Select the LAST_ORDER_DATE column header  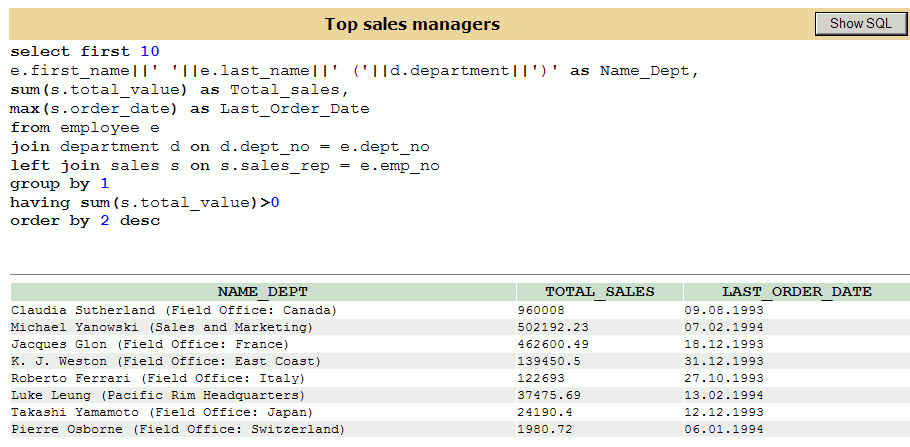point(797,291)
